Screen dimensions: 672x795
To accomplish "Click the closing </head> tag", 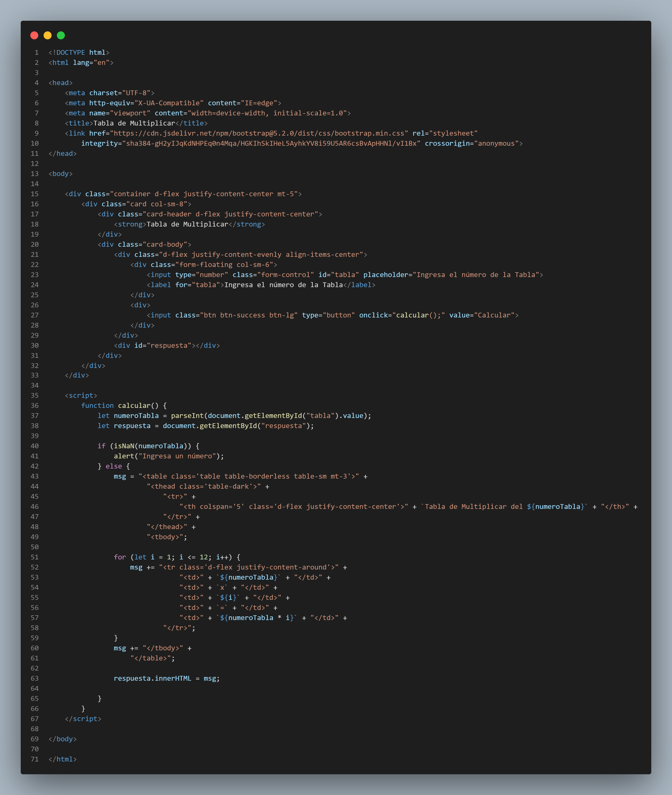I will 62,154.
